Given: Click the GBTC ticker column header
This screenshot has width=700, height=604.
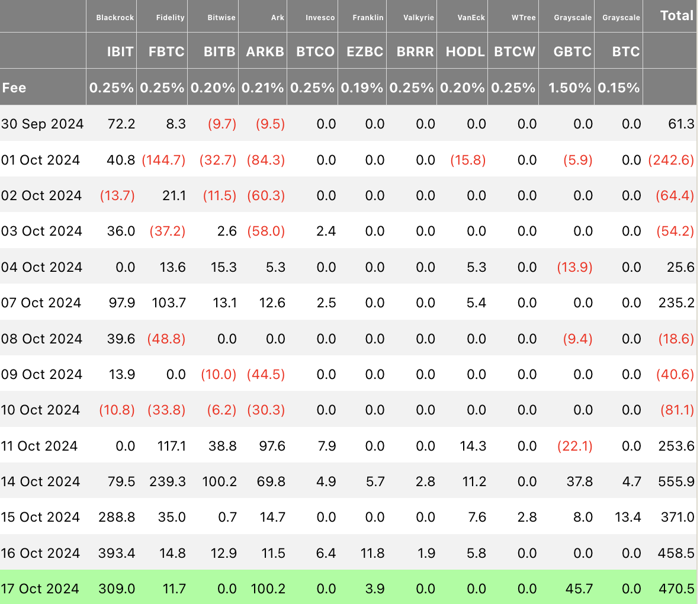Looking at the screenshot, I should [572, 52].
